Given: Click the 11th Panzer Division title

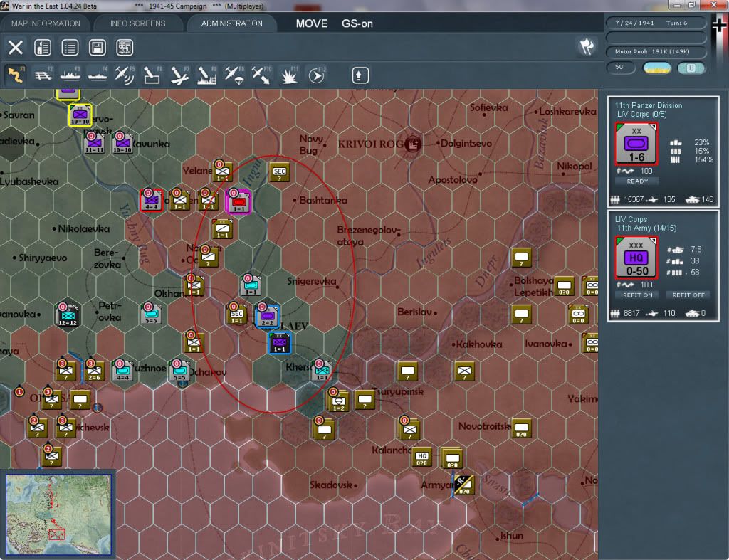Looking at the screenshot, I should [648, 105].
